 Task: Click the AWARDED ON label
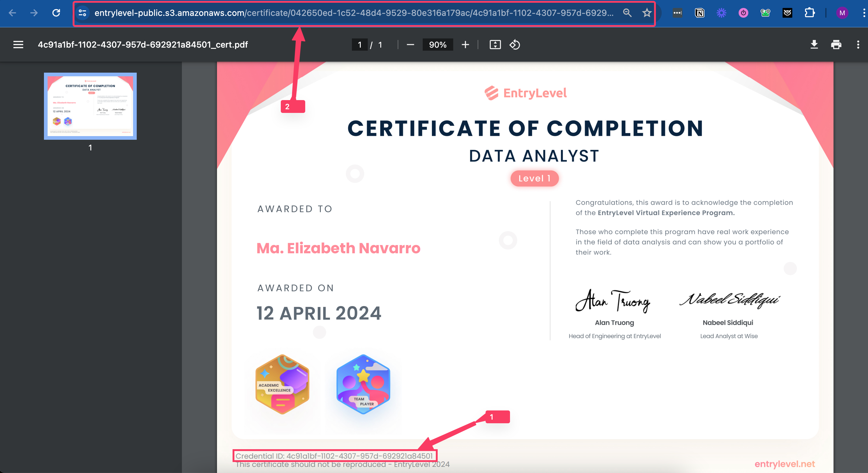295,288
